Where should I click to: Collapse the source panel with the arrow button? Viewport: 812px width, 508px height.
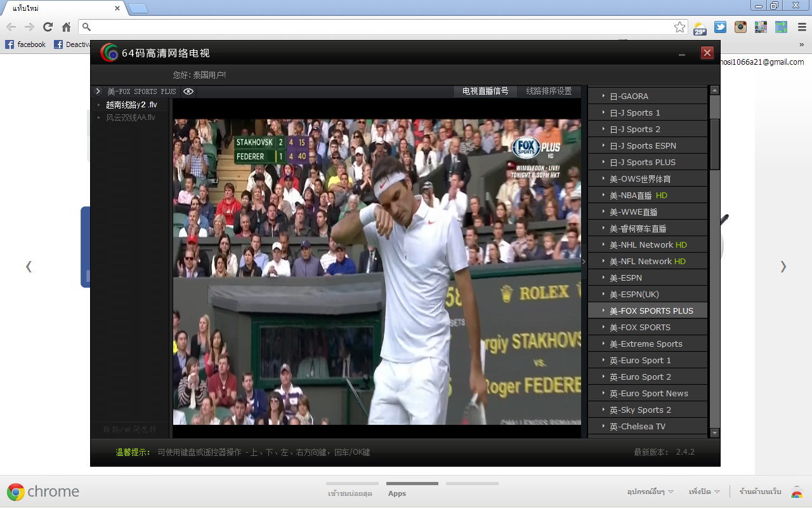coord(98,91)
